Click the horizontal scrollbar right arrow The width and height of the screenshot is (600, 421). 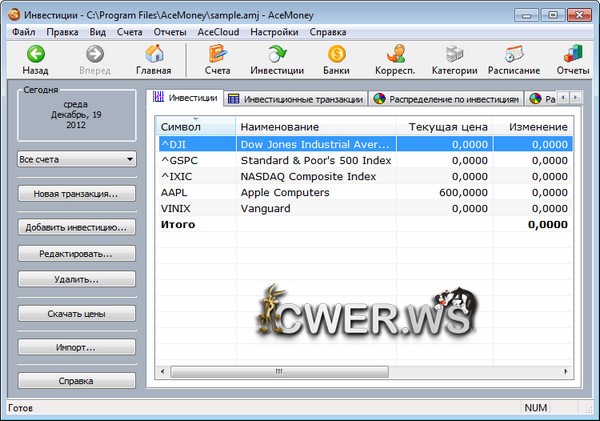[566, 371]
